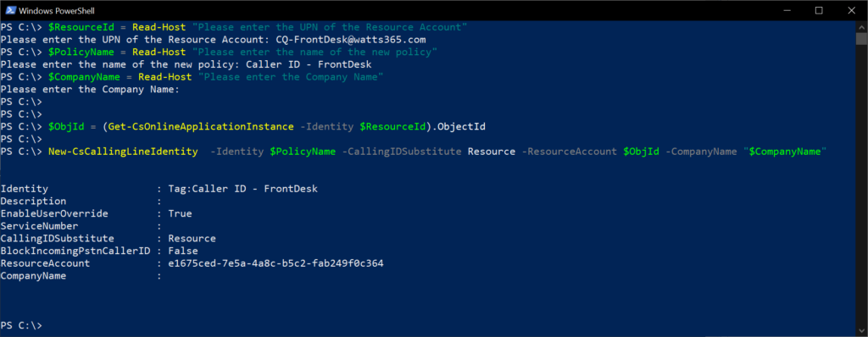Image resolution: width=868 pixels, height=337 pixels.
Task: Open the PowerShell icon system menu
Action: coord(9,10)
